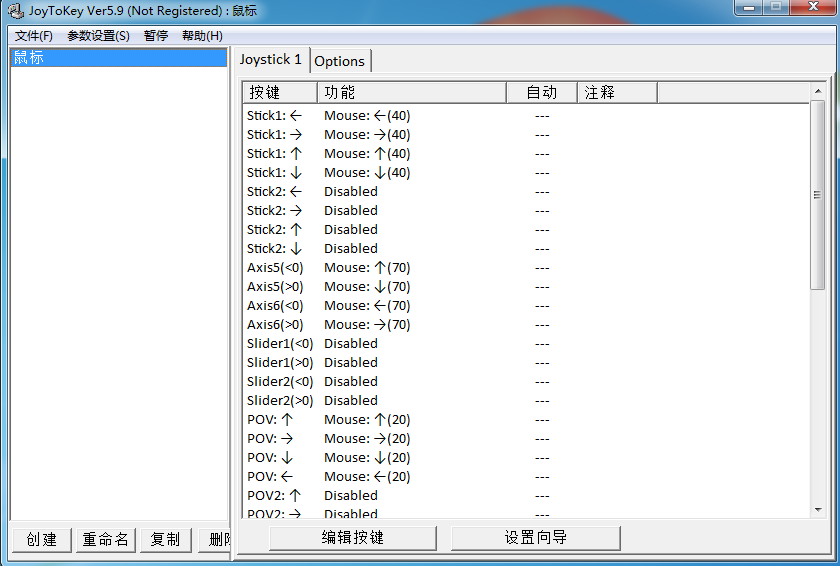This screenshot has height=566, width=840.
Task: Click the 创建 button
Action: point(42,539)
